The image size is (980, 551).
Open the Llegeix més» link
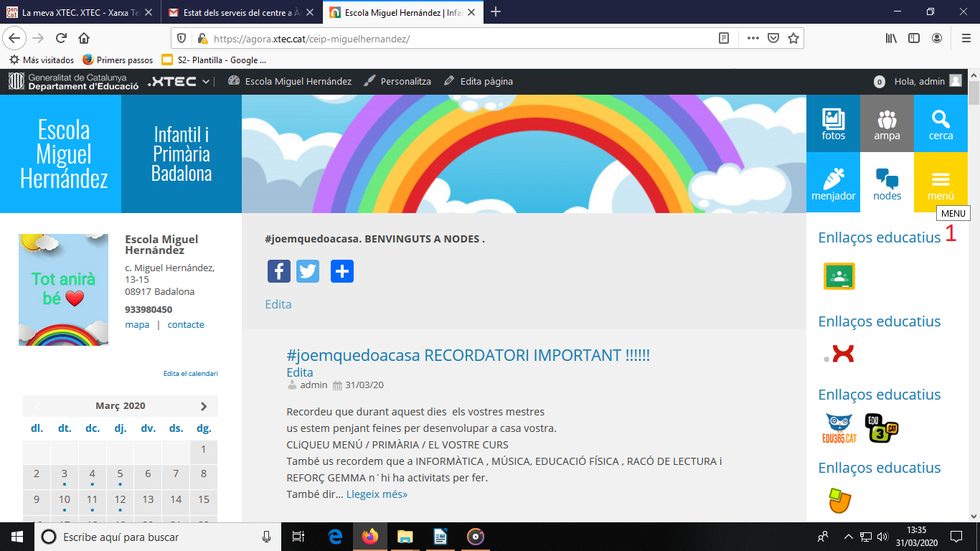[377, 494]
